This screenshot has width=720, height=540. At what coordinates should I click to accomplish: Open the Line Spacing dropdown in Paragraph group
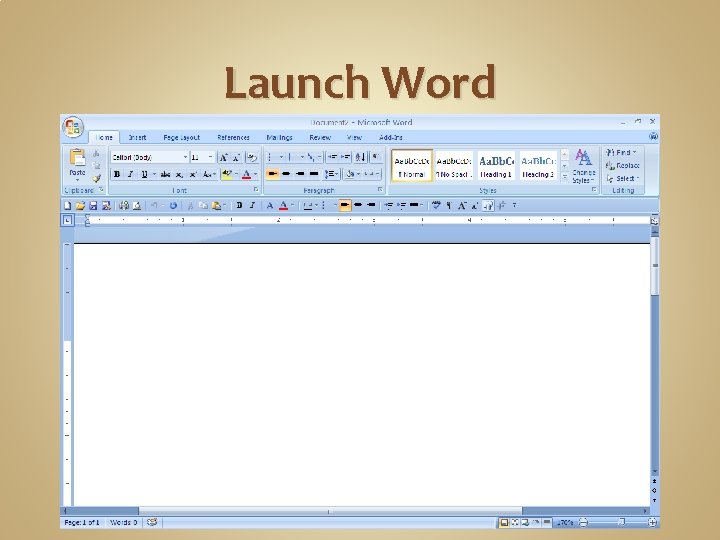click(332, 174)
